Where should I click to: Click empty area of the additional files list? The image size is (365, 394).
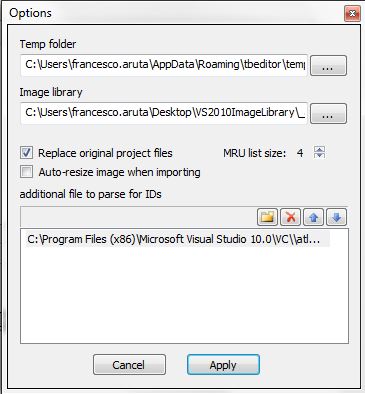184,297
